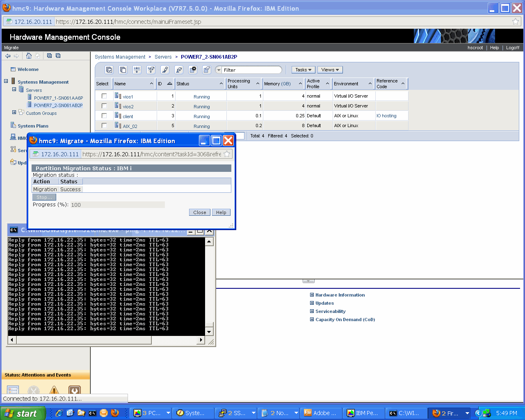Click the Clear All Sorts eraser icon
The image size is (525, 420).
tap(179, 70)
